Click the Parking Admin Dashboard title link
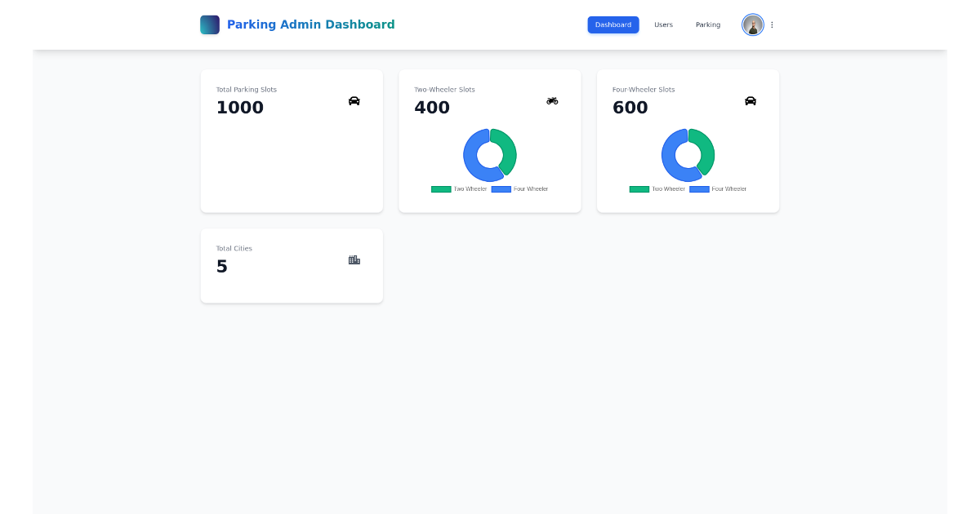This screenshot has height=514, width=980. 311,24
